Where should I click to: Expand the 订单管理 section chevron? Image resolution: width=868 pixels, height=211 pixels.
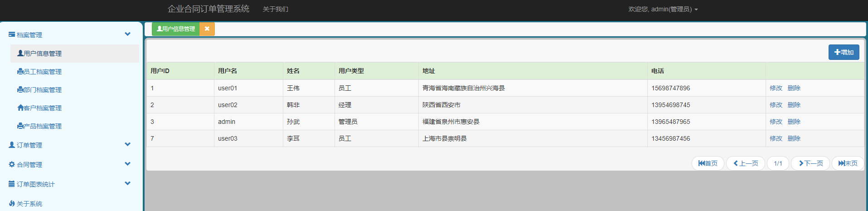(x=127, y=144)
